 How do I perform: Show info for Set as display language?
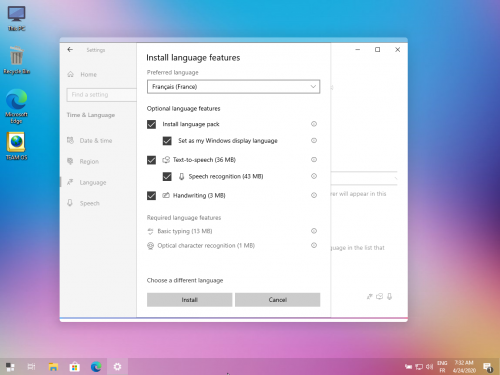[314, 140]
